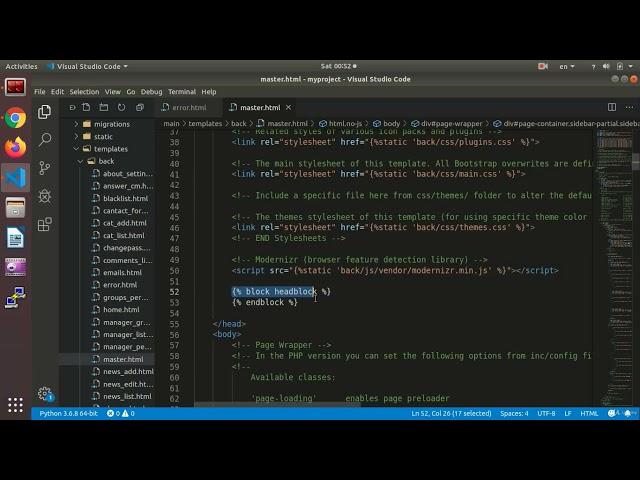Collapse all folders in explorer
Screen dimensions: 640x480
[140, 107]
